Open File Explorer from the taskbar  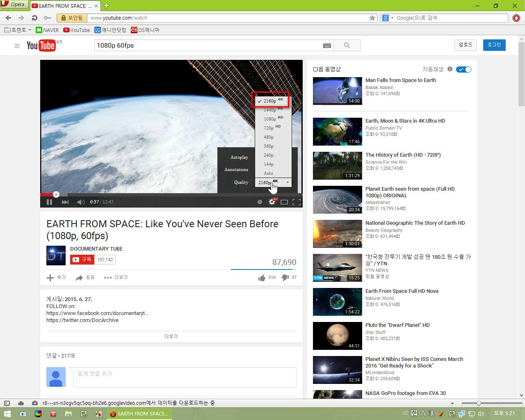68,414
